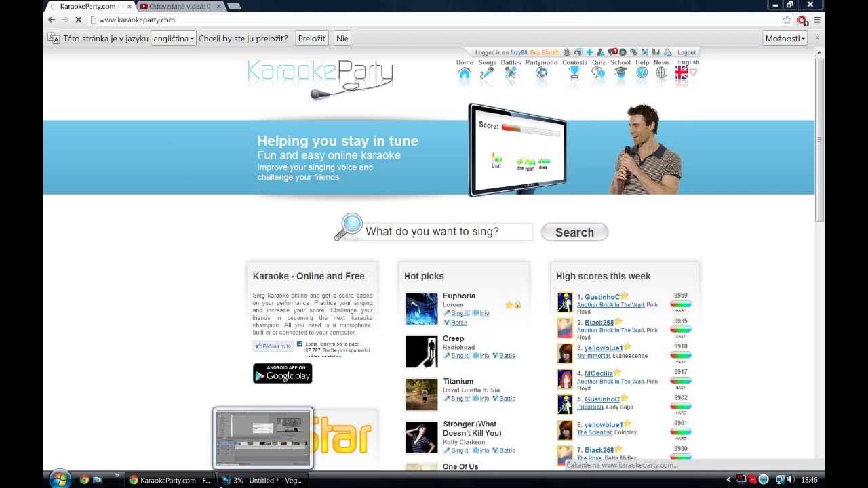Click the blue plus icon in user bar
This screenshot has width=868, height=488.
pos(589,52)
